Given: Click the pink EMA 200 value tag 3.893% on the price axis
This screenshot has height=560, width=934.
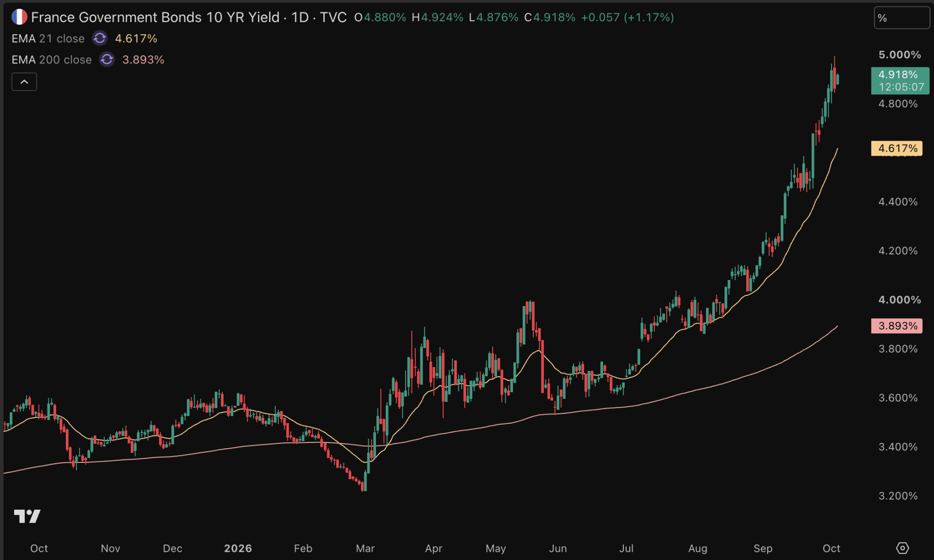Looking at the screenshot, I should click(x=897, y=326).
